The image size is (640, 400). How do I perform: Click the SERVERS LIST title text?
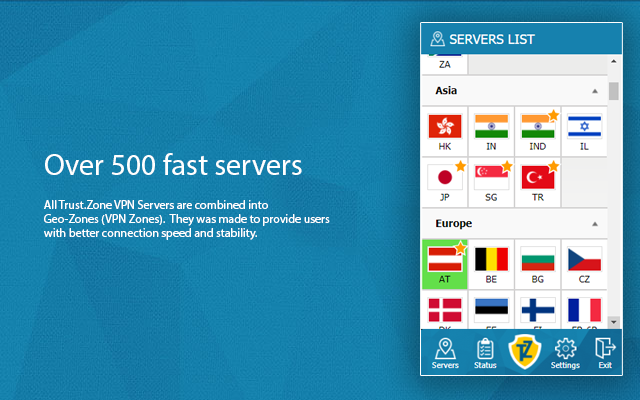[492, 39]
